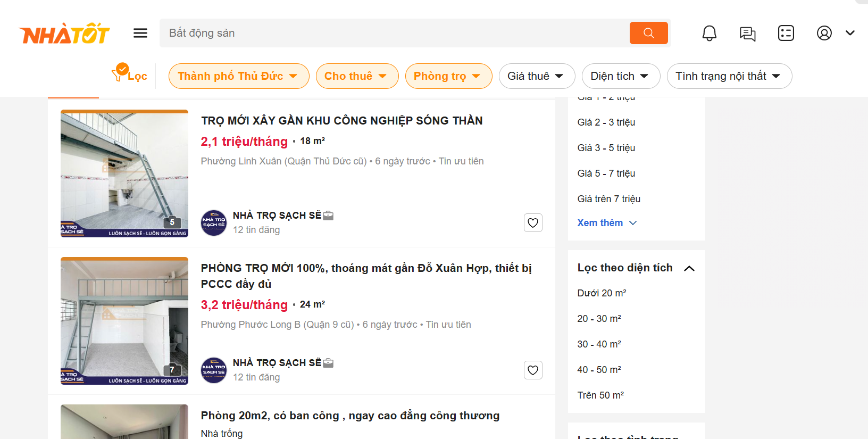The height and width of the screenshot is (439, 868).
Task: Open chat messages icon
Action: point(748,34)
